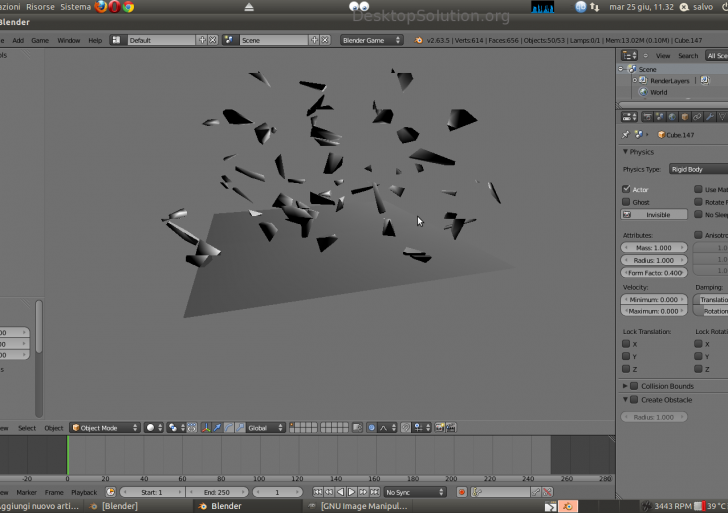Screen dimensions: 728x513
Task: Click the End frame 250 field
Action: click(217, 492)
